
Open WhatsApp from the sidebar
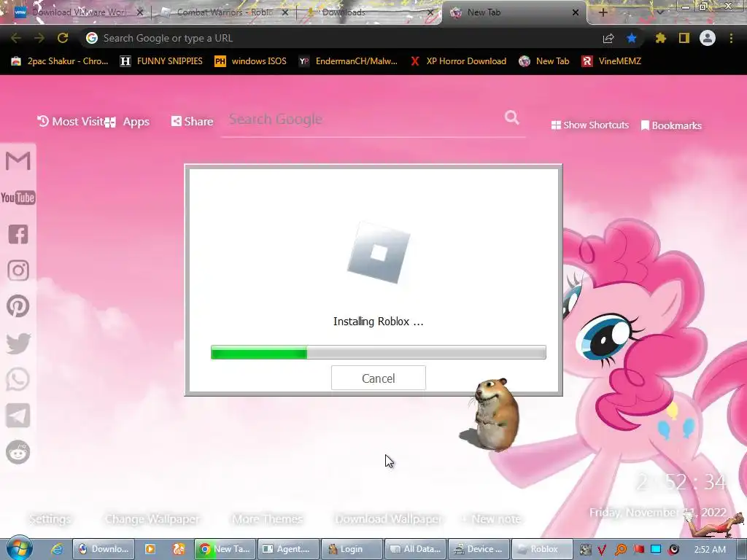(x=18, y=379)
